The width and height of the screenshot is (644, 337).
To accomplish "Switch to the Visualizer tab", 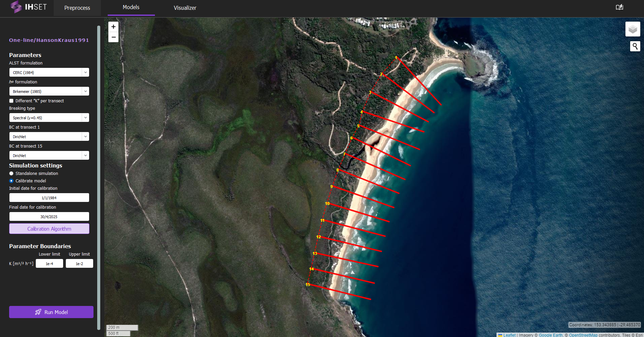I will 185,8.
